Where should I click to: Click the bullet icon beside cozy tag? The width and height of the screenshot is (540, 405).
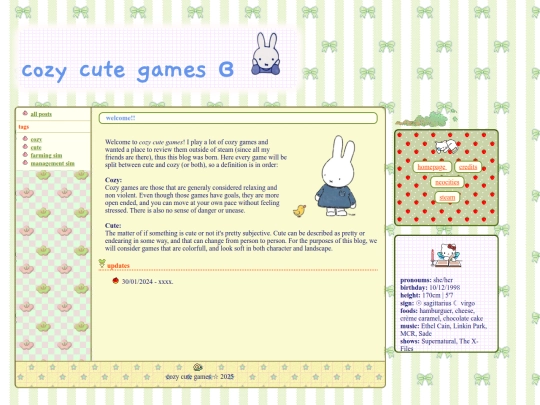coord(25,138)
